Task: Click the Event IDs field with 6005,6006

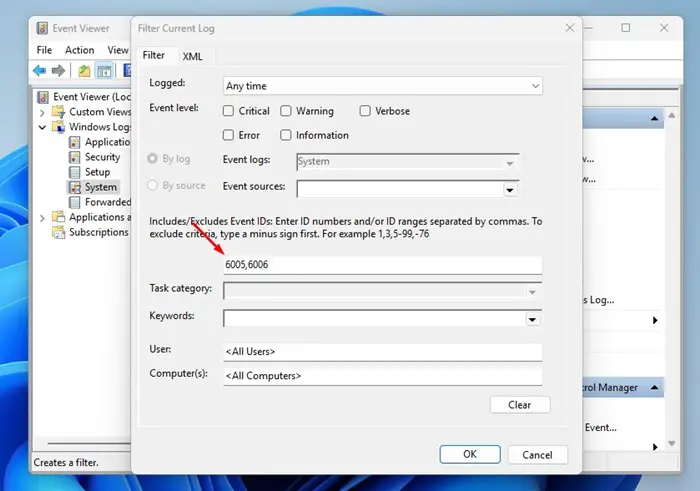Action: pos(383,265)
